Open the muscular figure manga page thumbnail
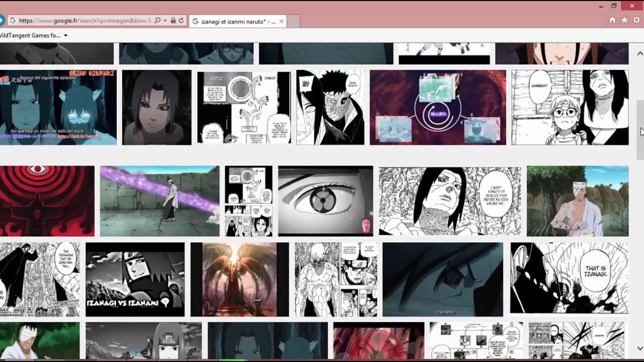This screenshot has height=362, width=644. tap(336, 280)
